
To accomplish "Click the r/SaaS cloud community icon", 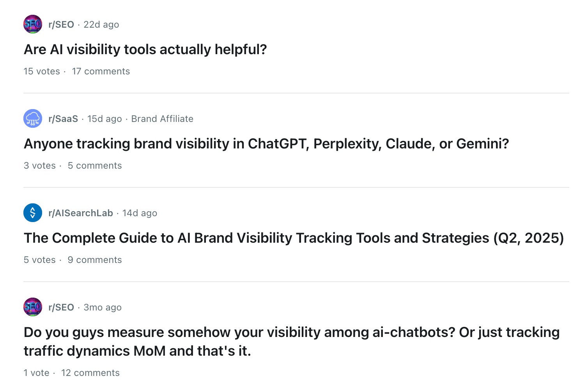I will (x=33, y=118).
